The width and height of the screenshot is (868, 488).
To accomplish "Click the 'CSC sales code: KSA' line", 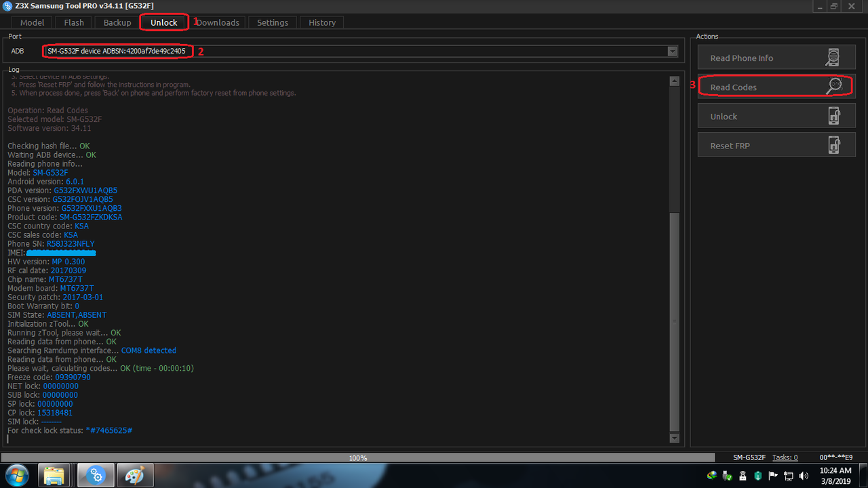I will [43, 235].
